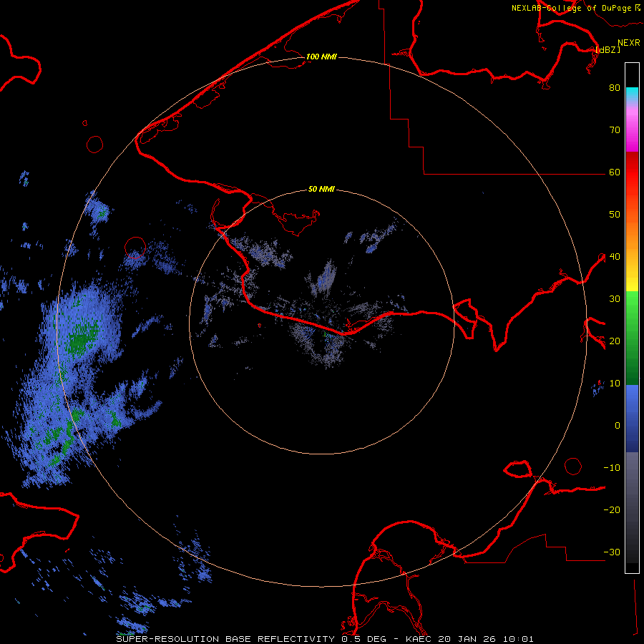Click the small red circle outline west of the 50 NMI ring

(135, 248)
